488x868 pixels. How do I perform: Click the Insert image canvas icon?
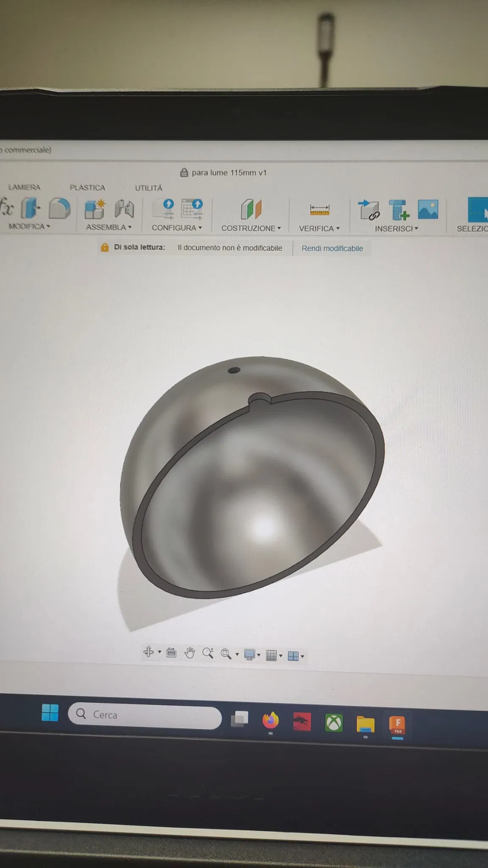coord(428,209)
